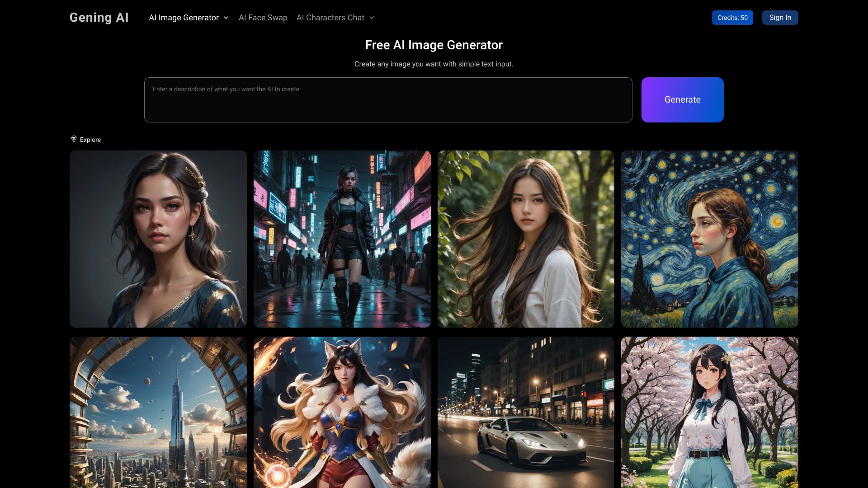Select the silver sports car night image
Viewport: 868px width, 488px height.
click(526, 412)
